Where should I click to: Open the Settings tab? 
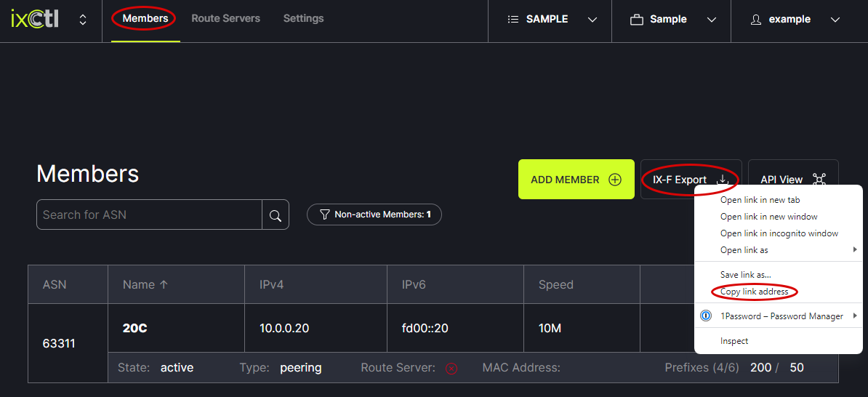click(303, 18)
